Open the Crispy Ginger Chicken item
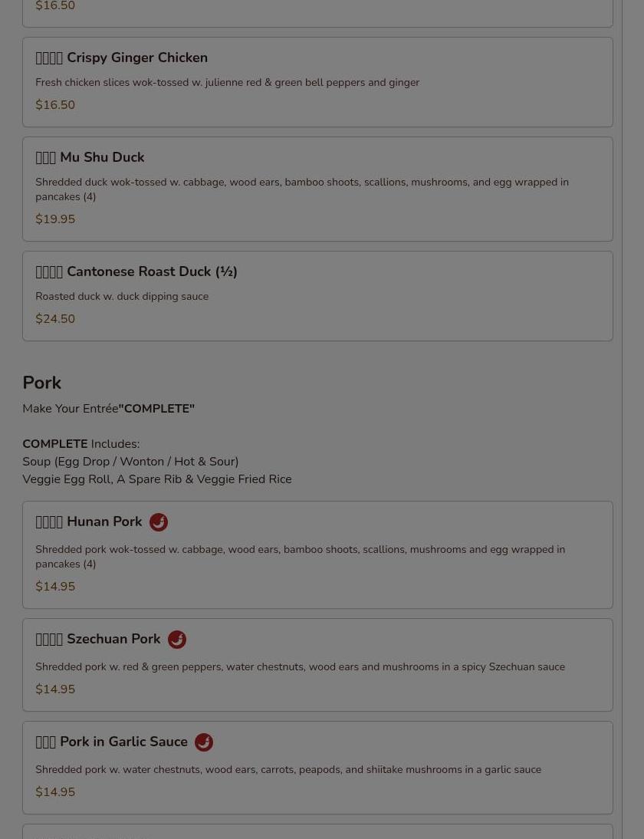Image resolution: width=644 pixels, height=839 pixels. pos(317,82)
